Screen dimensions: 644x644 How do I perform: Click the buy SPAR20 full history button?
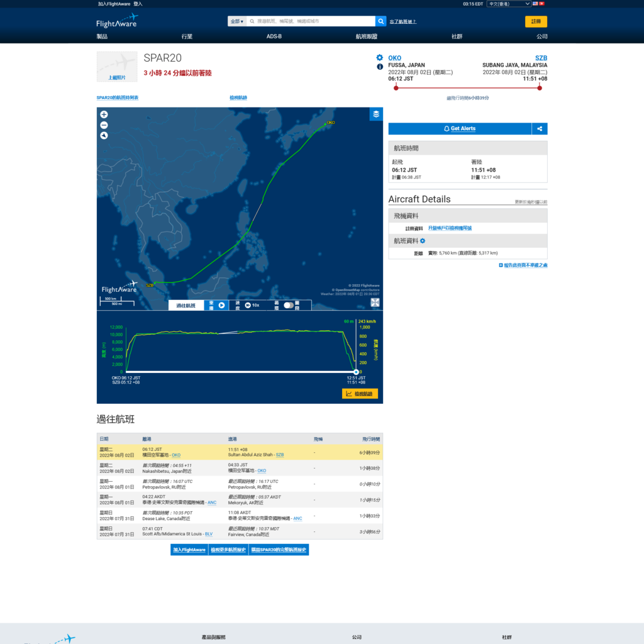click(x=279, y=550)
